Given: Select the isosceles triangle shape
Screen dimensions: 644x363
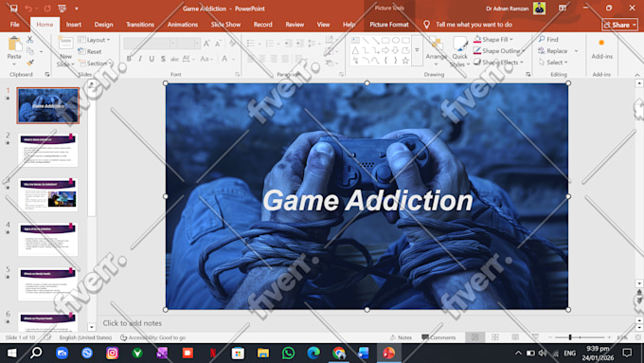Looking at the screenshot, I should coord(355,50).
